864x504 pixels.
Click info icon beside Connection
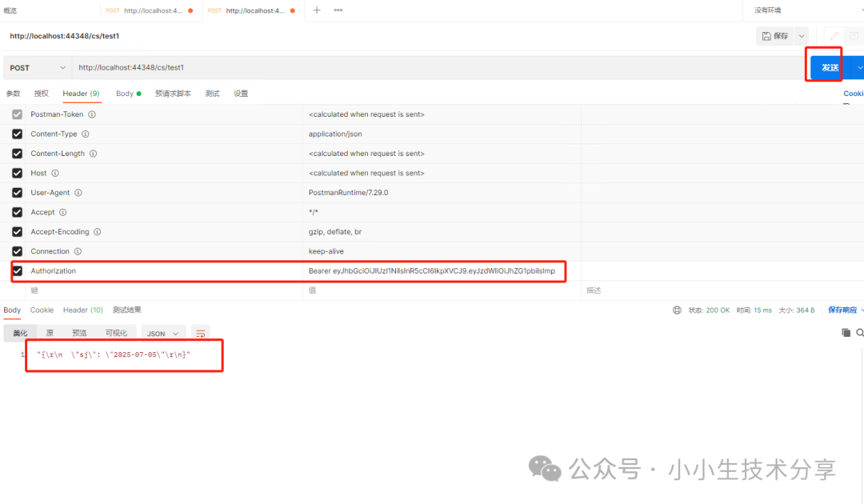point(78,251)
